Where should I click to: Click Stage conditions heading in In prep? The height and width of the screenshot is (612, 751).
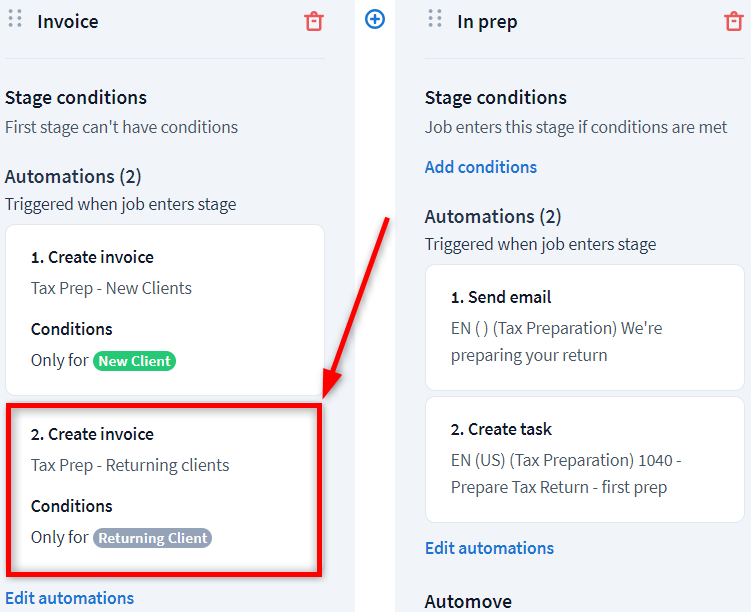click(x=496, y=98)
